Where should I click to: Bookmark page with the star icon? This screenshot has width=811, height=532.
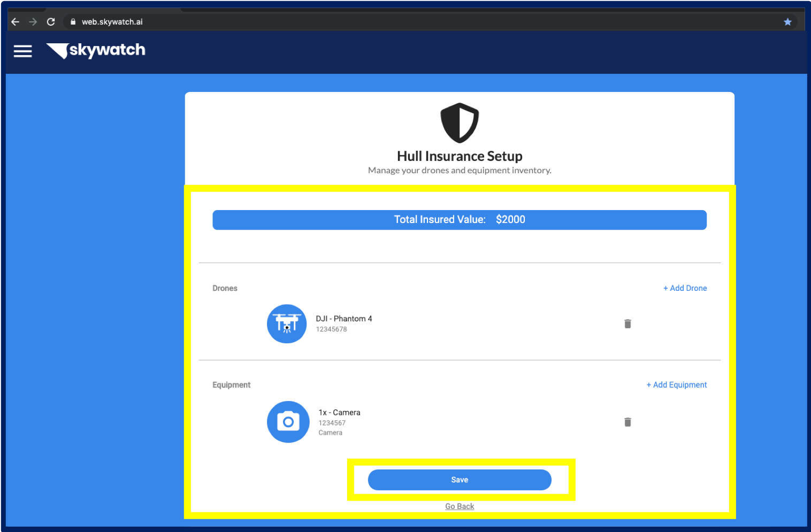[787, 22]
